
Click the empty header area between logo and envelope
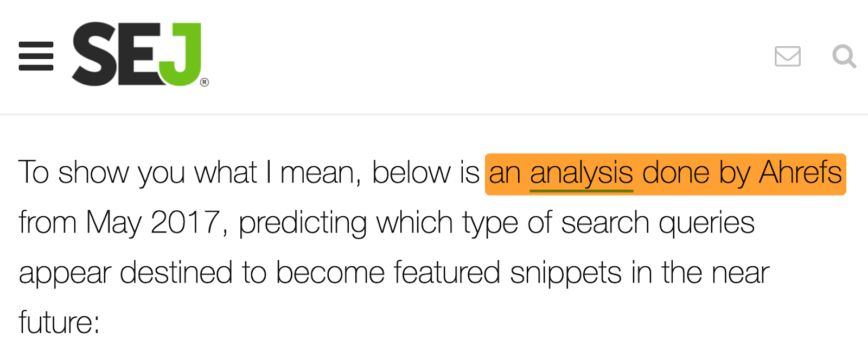click(x=488, y=56)
